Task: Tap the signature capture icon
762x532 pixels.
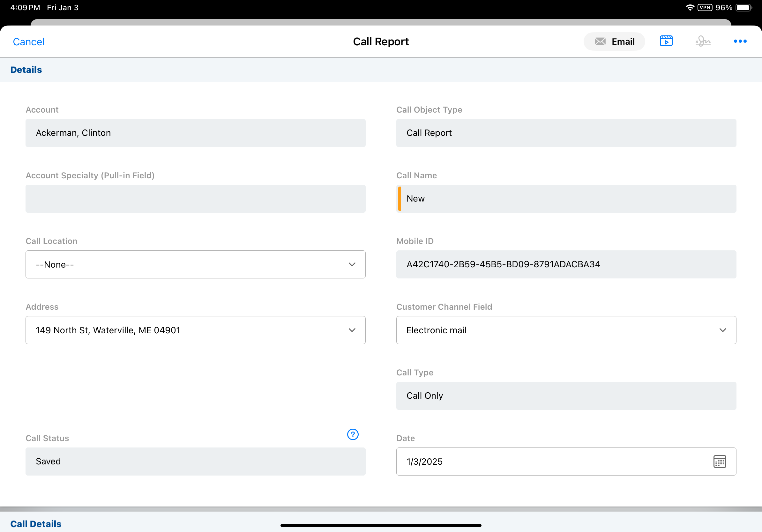Action: (x=703, y=41)
